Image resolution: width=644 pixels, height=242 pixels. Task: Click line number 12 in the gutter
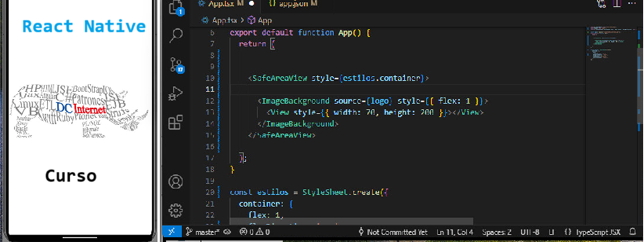[x=209, y=101]
